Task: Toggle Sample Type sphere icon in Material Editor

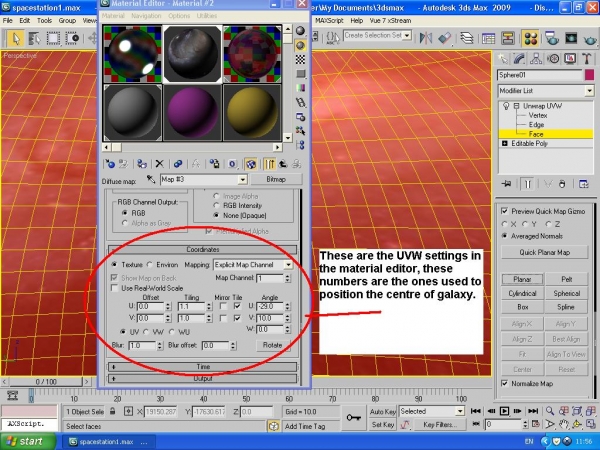Action: 300,31
